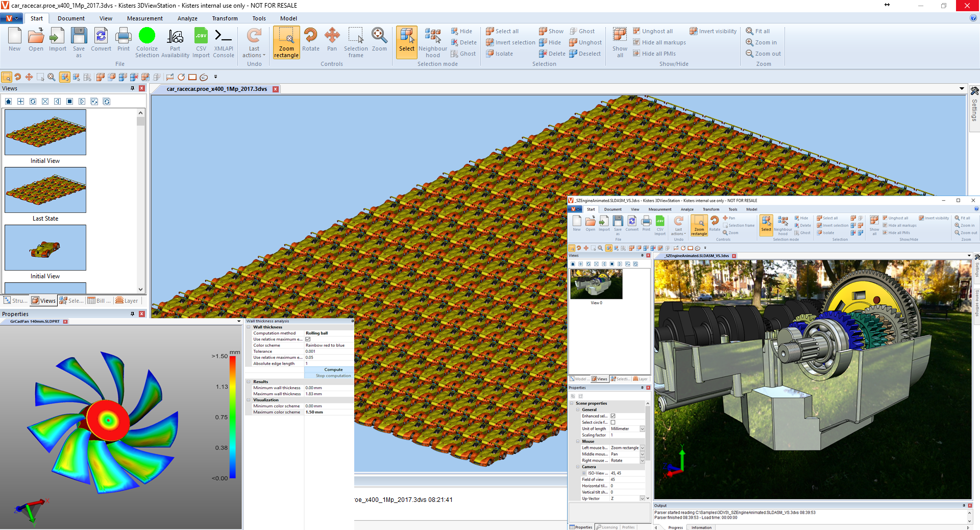Open the Model ribbon tab in the main window
980x530 pixels.
(x=288, y=18)
